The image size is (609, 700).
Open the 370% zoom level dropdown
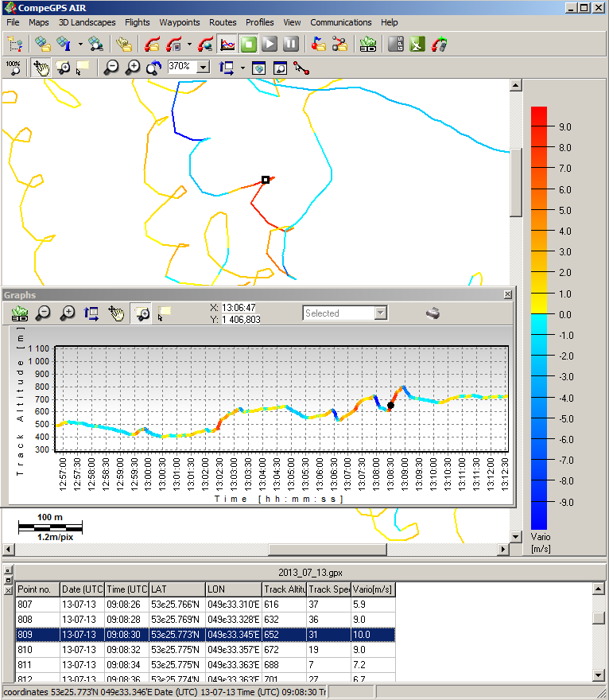pyautogui.click(x=203, y=68)
